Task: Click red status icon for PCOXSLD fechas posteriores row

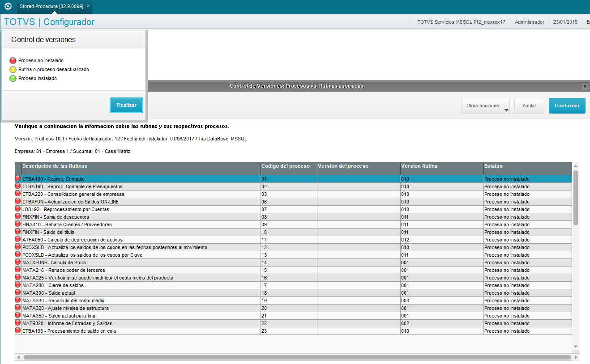Action: pos(18,247)
